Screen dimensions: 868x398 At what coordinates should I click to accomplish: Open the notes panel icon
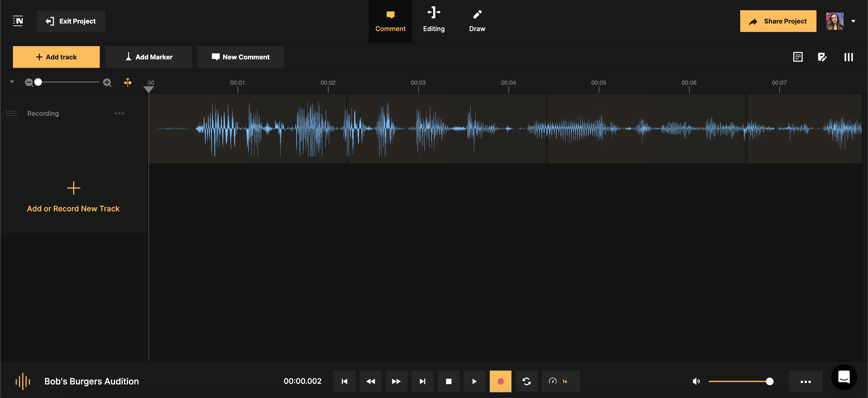[x=798, y=57]
